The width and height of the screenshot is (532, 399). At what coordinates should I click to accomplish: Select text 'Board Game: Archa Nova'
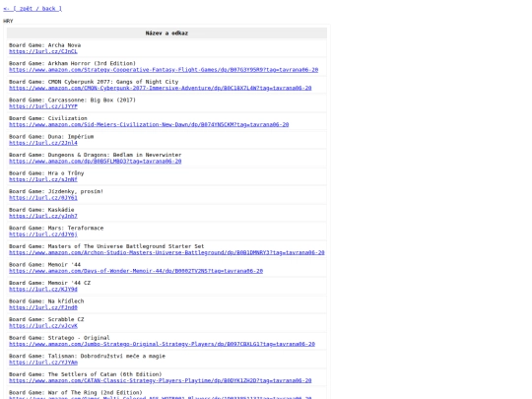pyautogui.click(x=44, y=45)
